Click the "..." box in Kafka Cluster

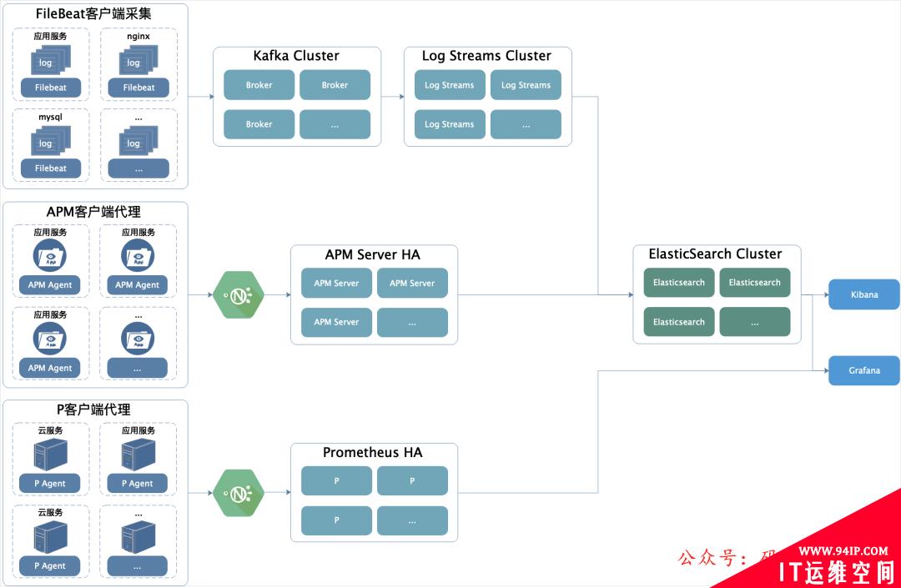pyautogui.click(x=335, y=124)
